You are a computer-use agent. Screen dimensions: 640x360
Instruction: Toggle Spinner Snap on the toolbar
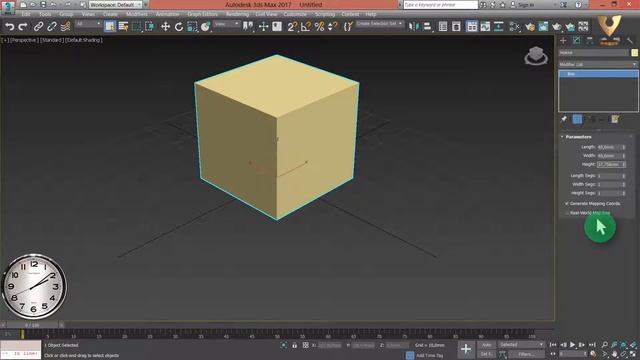click(x=333, y=27)
